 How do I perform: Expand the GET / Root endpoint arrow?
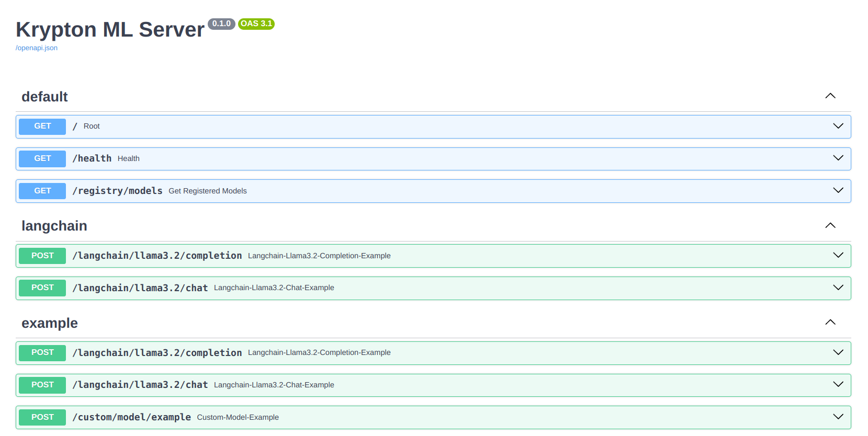click(x=838, y=126)
